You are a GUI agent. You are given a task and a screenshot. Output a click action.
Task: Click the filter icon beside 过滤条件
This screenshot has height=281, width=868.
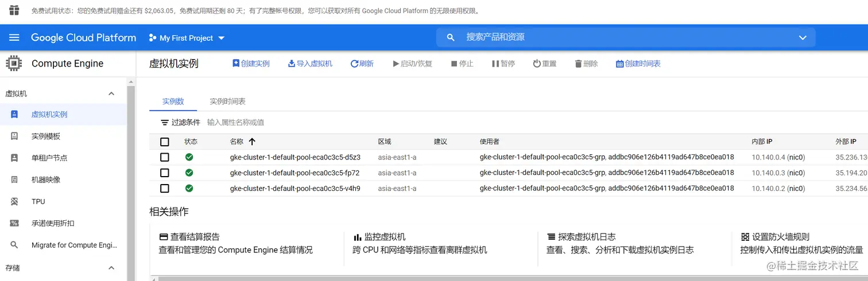(165, 122)
